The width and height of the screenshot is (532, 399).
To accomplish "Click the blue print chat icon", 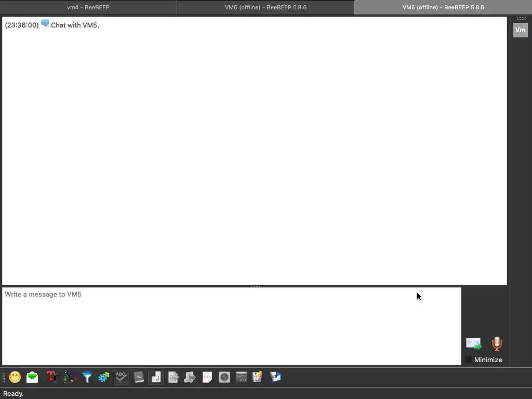I will click(275, 377).
